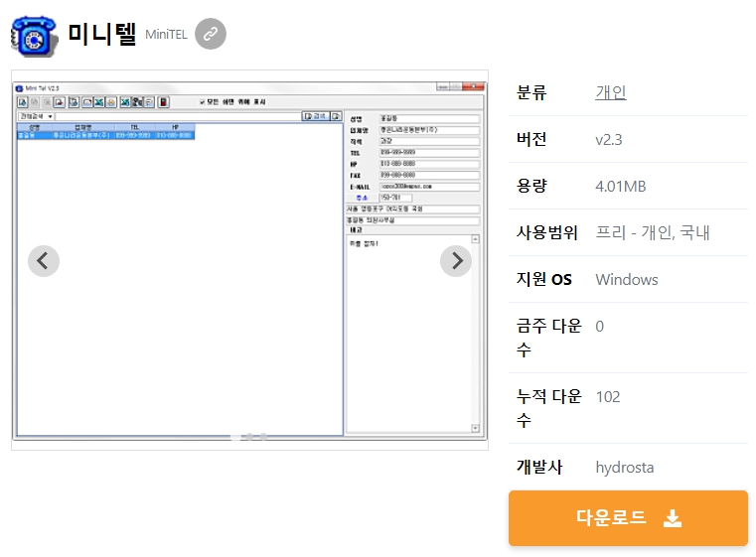Jump to second carousel slide dot

[x=249, y=437]
